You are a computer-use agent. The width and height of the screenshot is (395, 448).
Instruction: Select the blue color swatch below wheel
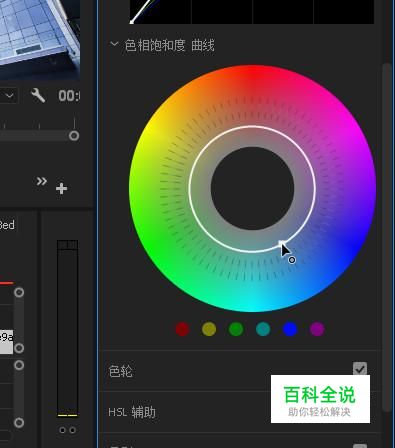(x=290, y=329)
